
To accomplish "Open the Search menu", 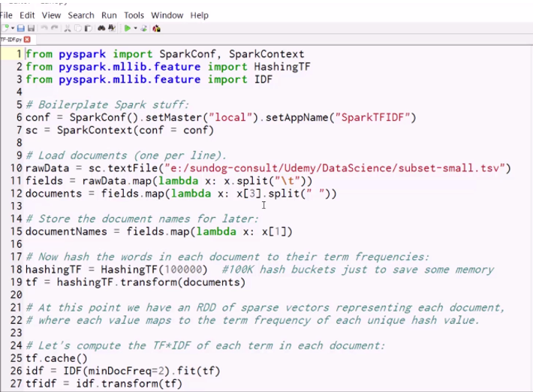I will tap(81, 15).
